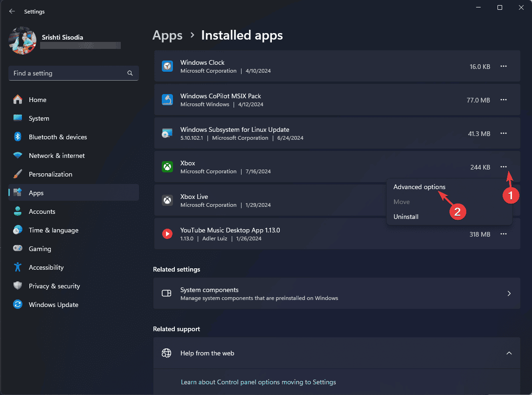Viewport: 532px width, 395px height.
Task: Click the Personalization paintbrush icon
Action: tap(18, 174)
